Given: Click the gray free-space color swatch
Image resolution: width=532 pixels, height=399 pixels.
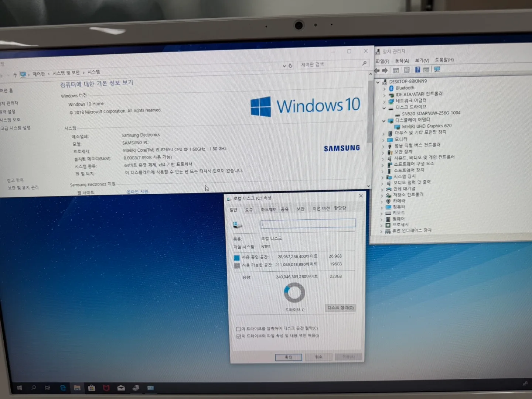Looking at the screenshot, I should [237, 266].
